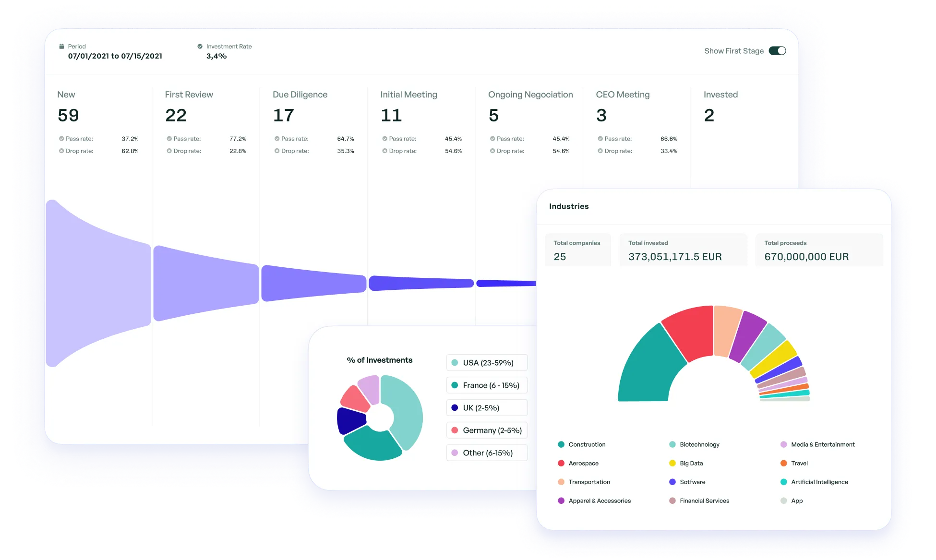Click the Total invested summary card

click(683, 250)
